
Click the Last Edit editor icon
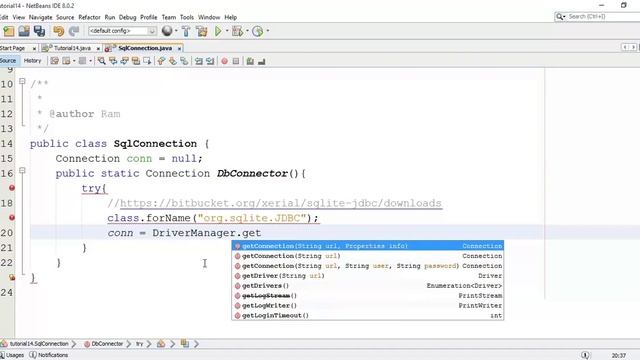(54, 61)
